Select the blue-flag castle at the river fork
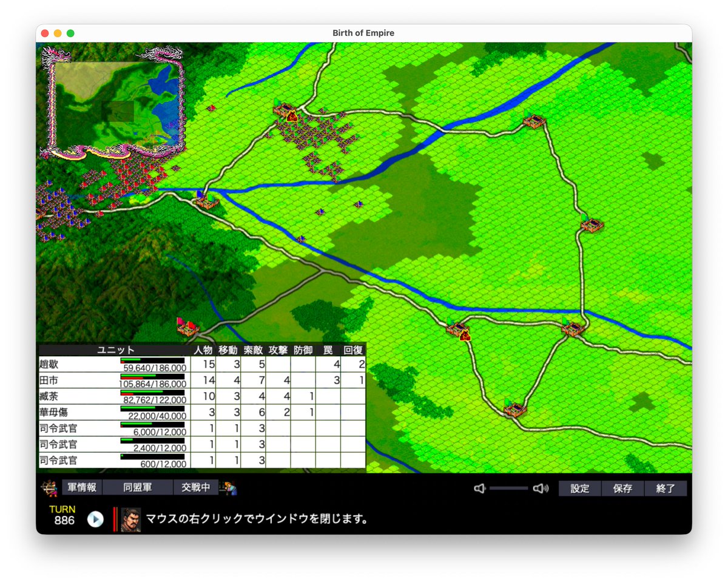Viewport: 728px width, 582px height. (x=206, y=200)
